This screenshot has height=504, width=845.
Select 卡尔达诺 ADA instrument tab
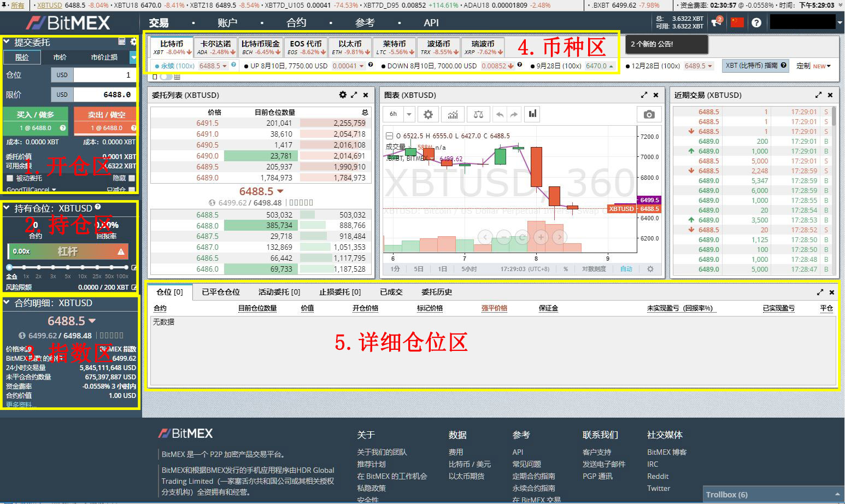216,47
